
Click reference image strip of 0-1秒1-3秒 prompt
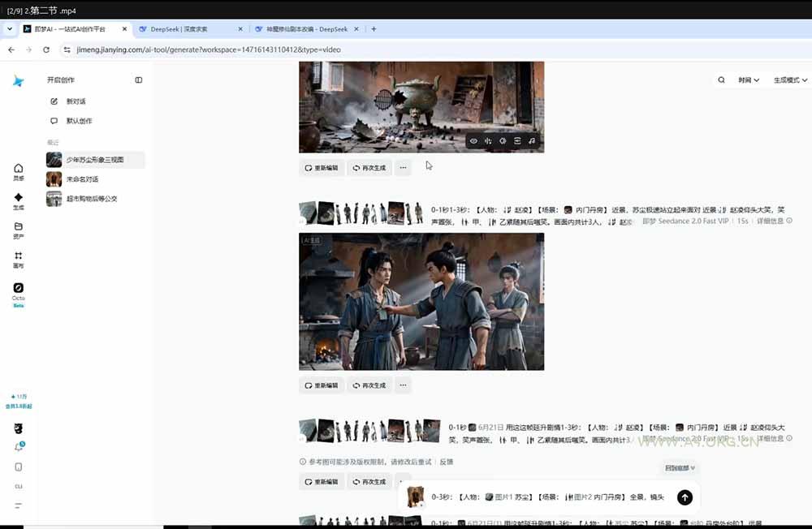[x=361, y=213]
